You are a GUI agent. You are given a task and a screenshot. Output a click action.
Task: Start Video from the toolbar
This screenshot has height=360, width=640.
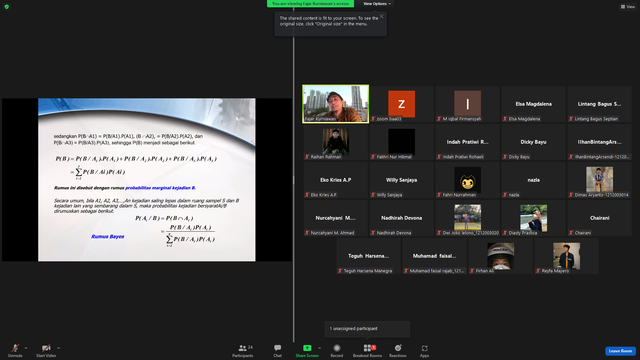point(46,350)
